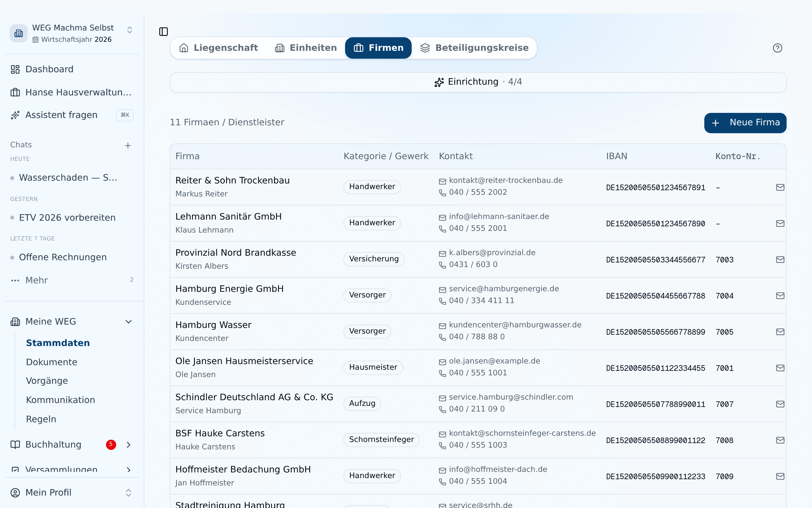Open Assistent fragen in sidebar
The image size is (812, 508).
72,115
